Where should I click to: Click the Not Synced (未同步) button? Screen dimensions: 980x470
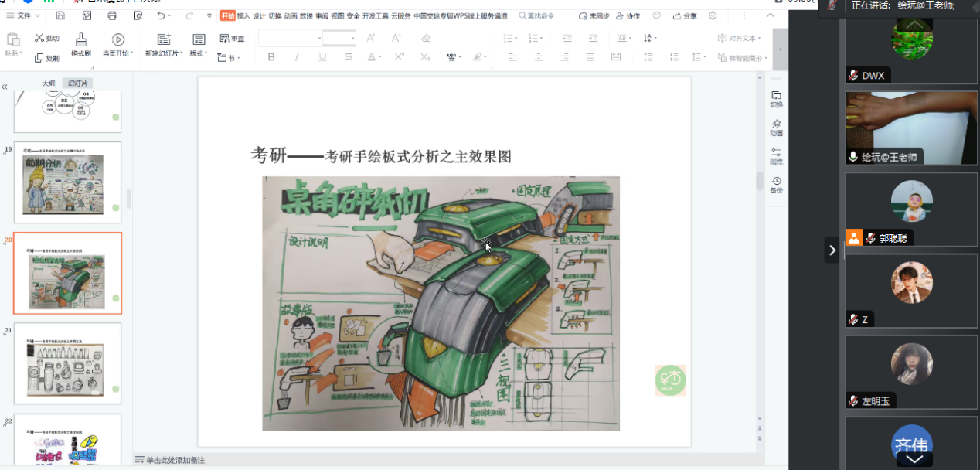[x=594, y=15]
